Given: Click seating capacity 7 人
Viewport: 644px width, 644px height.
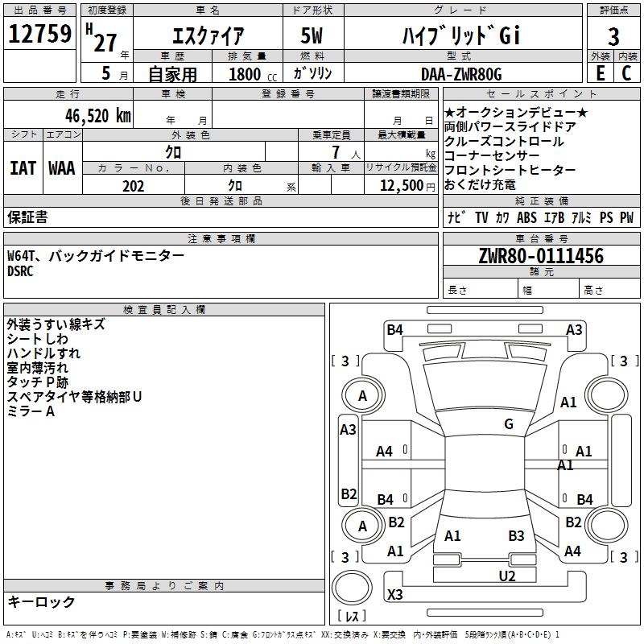Looking at the screenshot, I should pyautogui.click(x=346, y=152).
